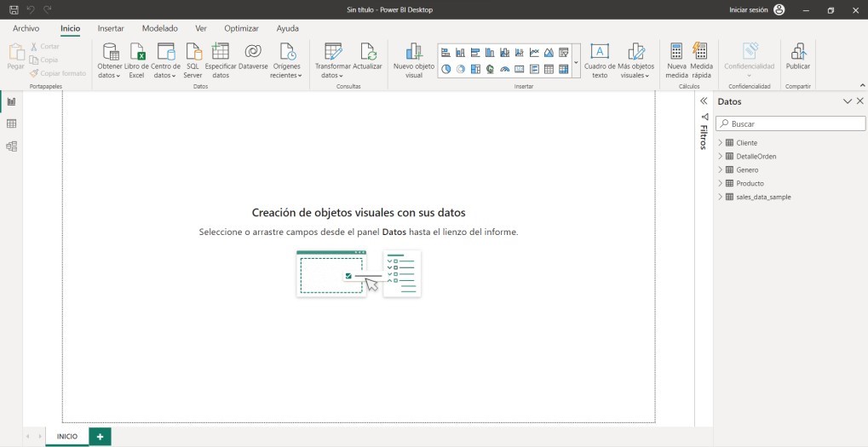
Task: Insert a clustered bar chart visual
Action: tap(475, 53)
